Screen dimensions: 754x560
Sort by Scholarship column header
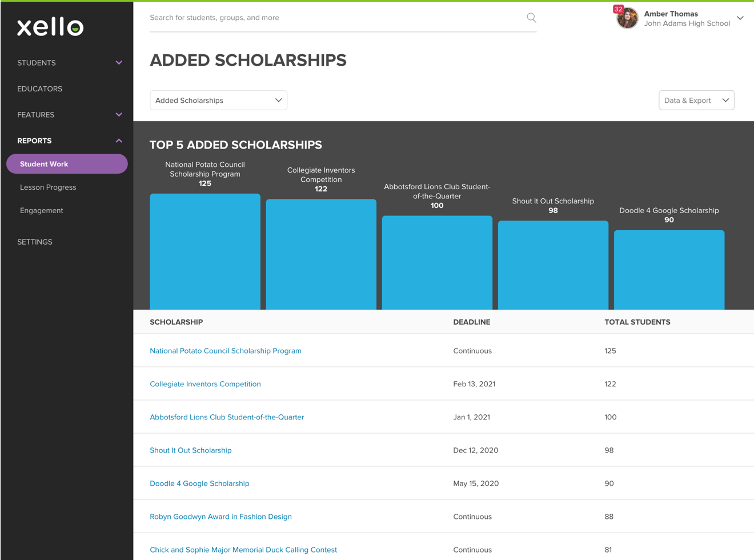coord(177,322)
